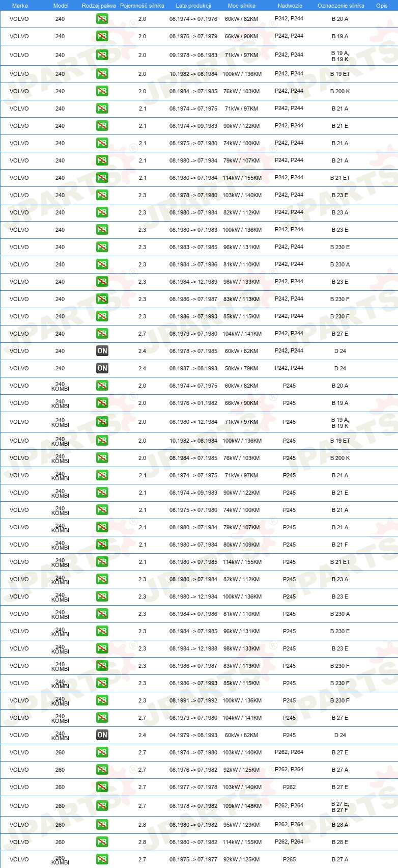398x868 pixels.
Task: Click the power value 109kW / 148KM
Action: [x=242, y=806]
